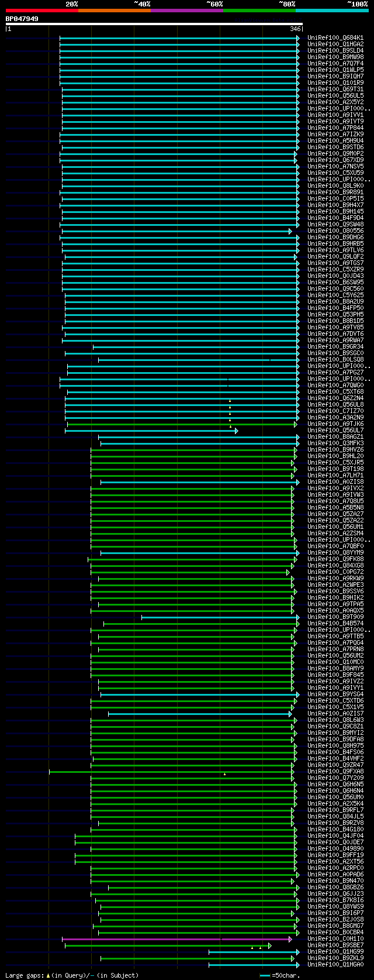
Task: Click UniRef100_B9T198 label
Action: coord(335,469)
